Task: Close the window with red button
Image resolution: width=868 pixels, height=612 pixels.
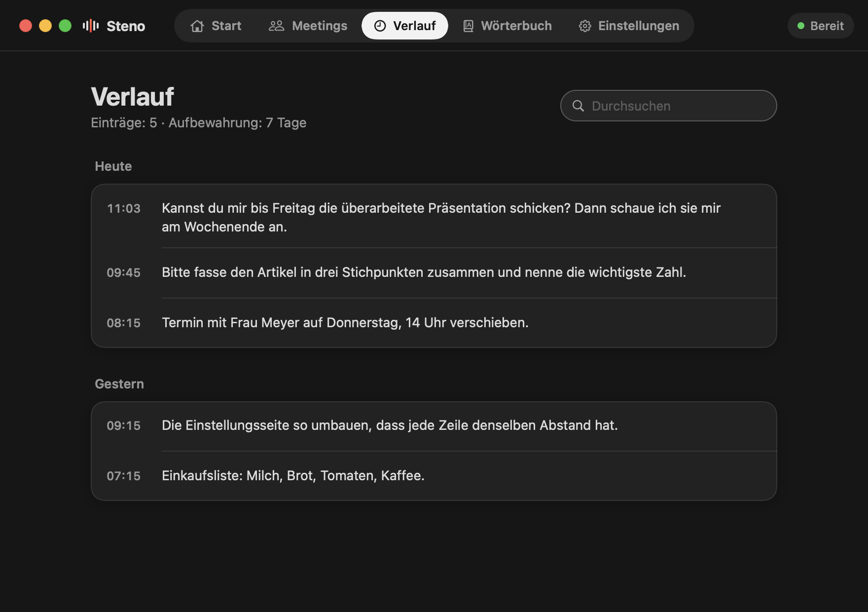Action: point(26,26)
